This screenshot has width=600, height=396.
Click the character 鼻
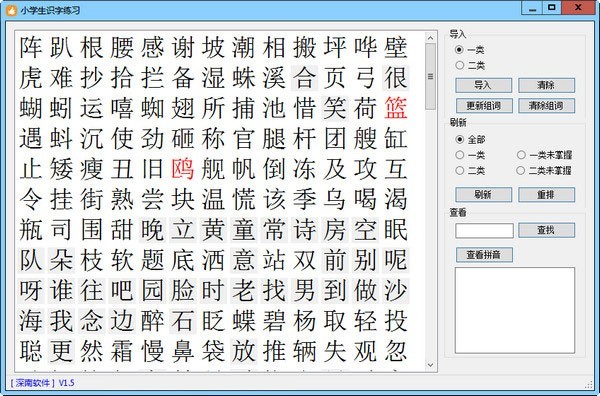(183, 351)
